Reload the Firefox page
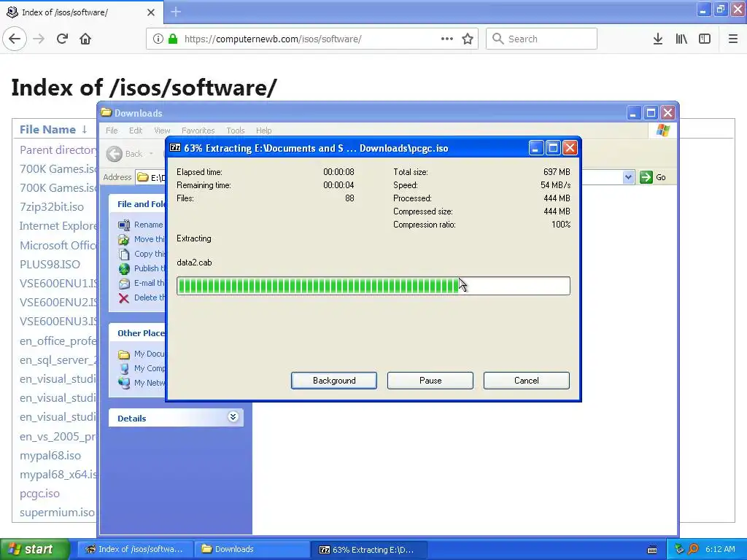747x560 pixels. [x=63, y=39]
